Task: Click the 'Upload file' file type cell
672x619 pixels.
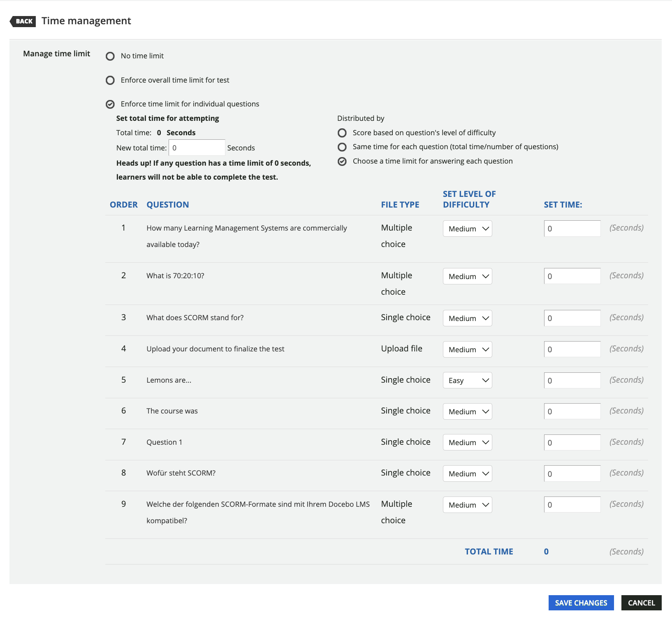Action: click(x=402, y=349)
